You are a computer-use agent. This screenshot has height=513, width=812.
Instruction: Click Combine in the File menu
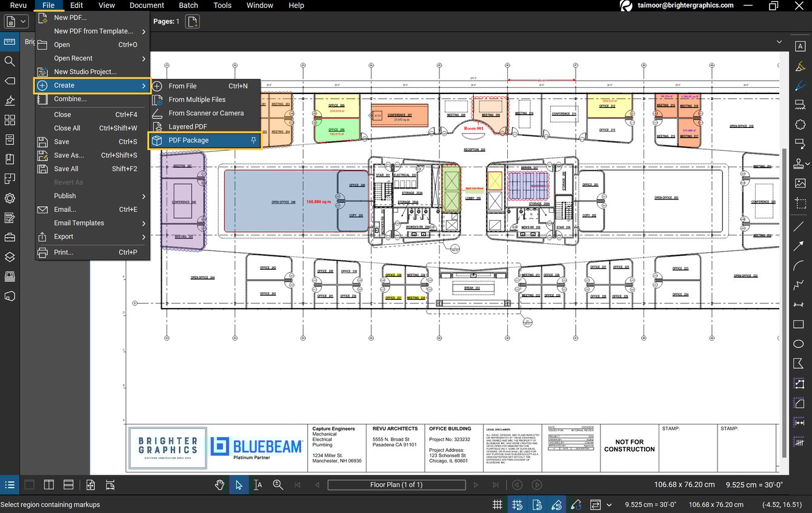68,99
